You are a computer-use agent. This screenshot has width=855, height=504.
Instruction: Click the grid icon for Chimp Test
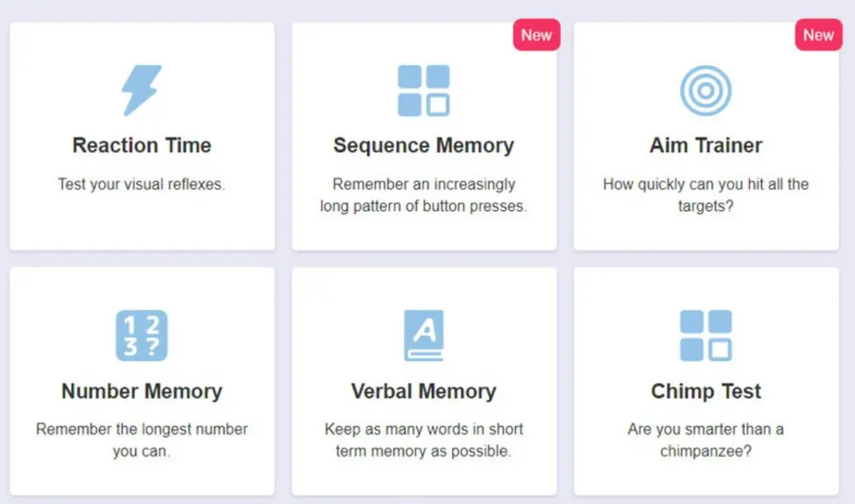pyautogui.click(x=705, y=334)
